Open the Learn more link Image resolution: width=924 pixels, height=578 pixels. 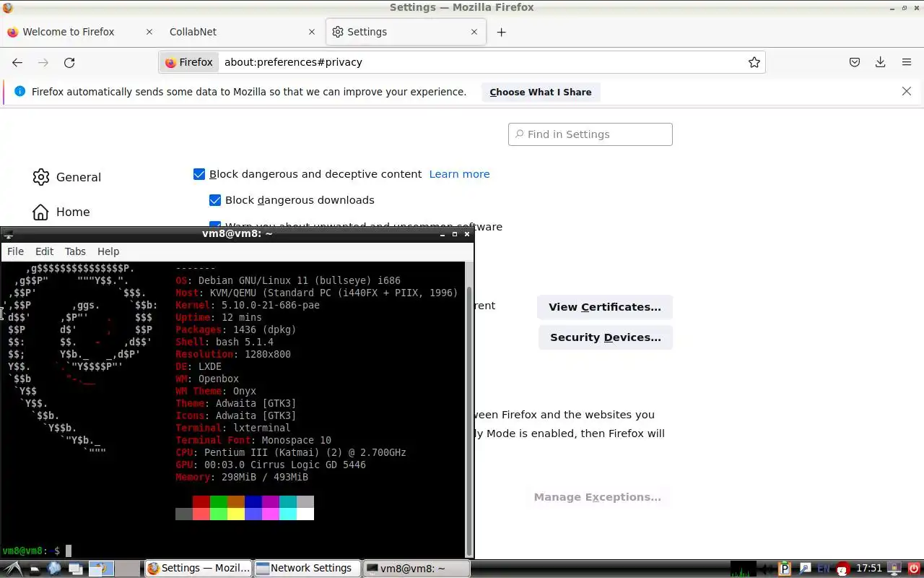(459, 174)
